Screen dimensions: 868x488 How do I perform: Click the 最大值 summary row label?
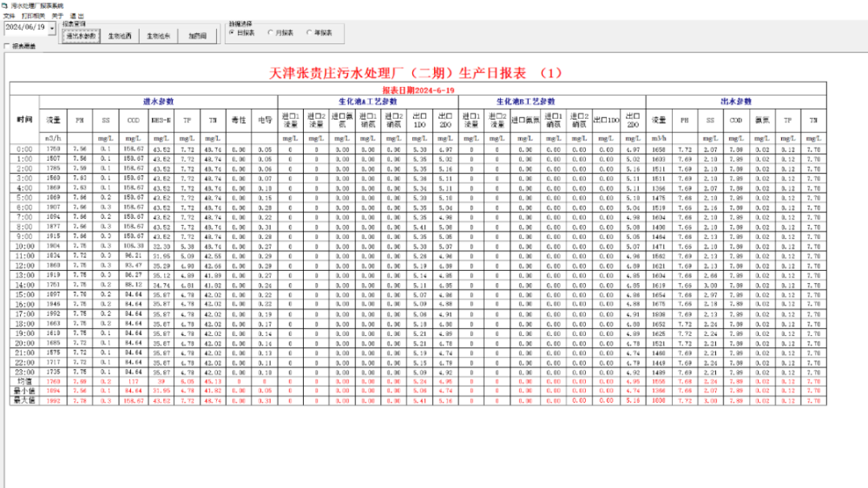(x=24, y=400)
